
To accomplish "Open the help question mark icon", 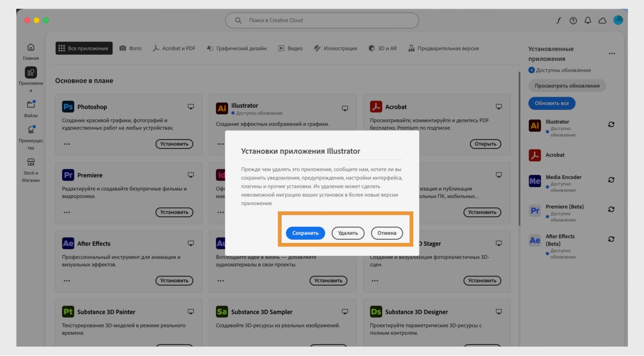I will 573,20.
